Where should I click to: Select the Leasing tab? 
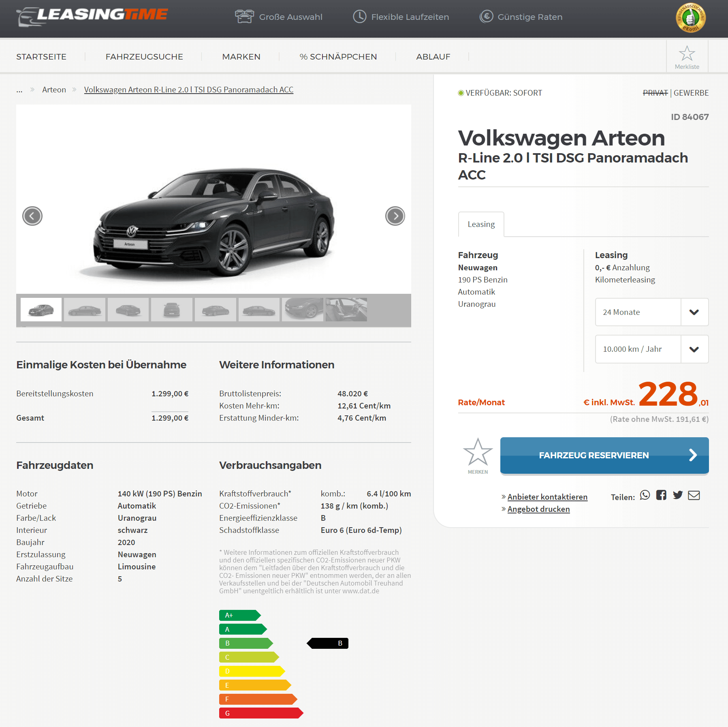pyautogui.click(x=481, y=224)
